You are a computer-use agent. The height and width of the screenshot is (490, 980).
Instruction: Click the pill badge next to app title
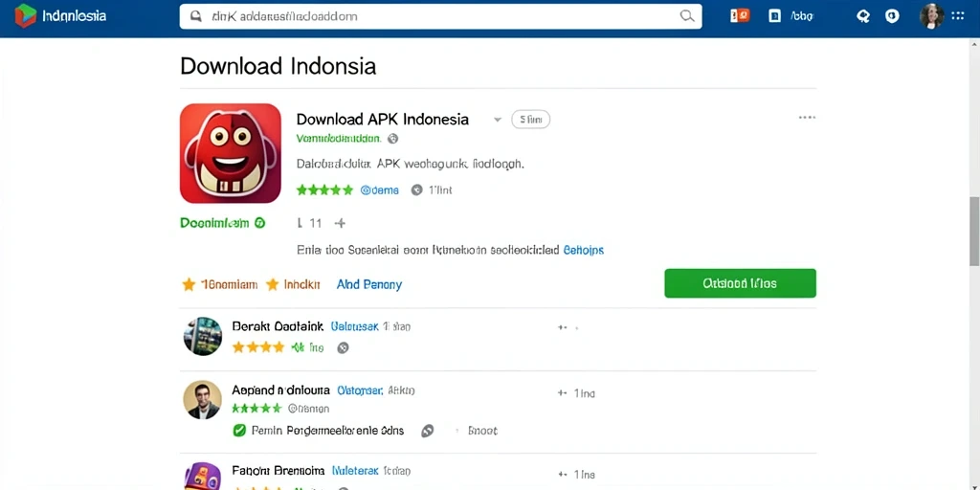click(x=530, y=120)
